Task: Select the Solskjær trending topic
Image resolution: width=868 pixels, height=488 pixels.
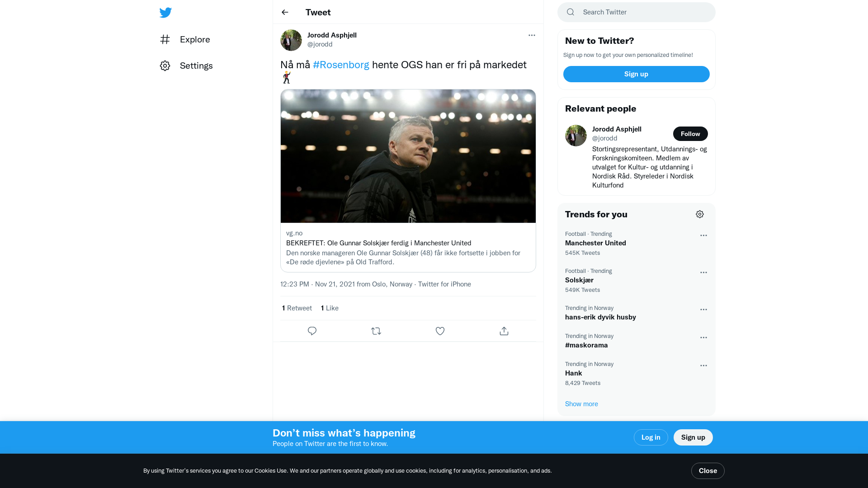Action: coord(579,280)
